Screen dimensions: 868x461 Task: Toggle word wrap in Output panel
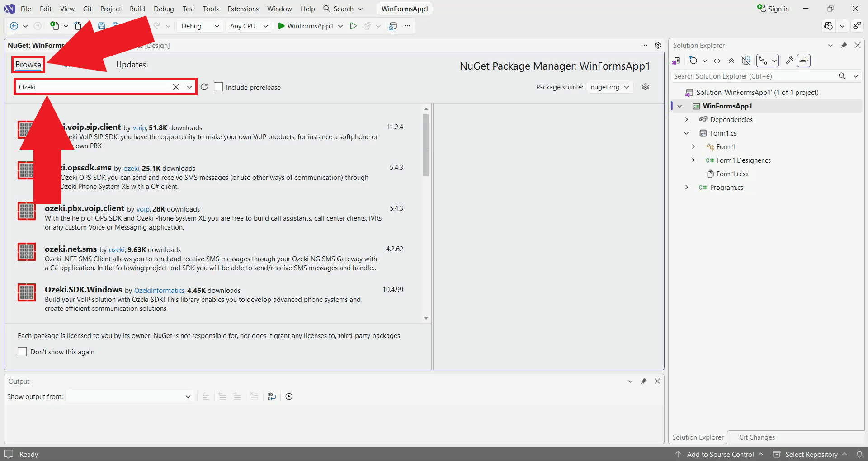click(x=271, y=396)
